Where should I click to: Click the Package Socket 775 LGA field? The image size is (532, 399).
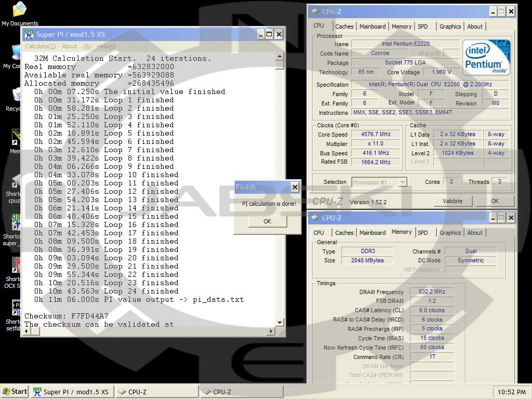(x=405, y=62)
